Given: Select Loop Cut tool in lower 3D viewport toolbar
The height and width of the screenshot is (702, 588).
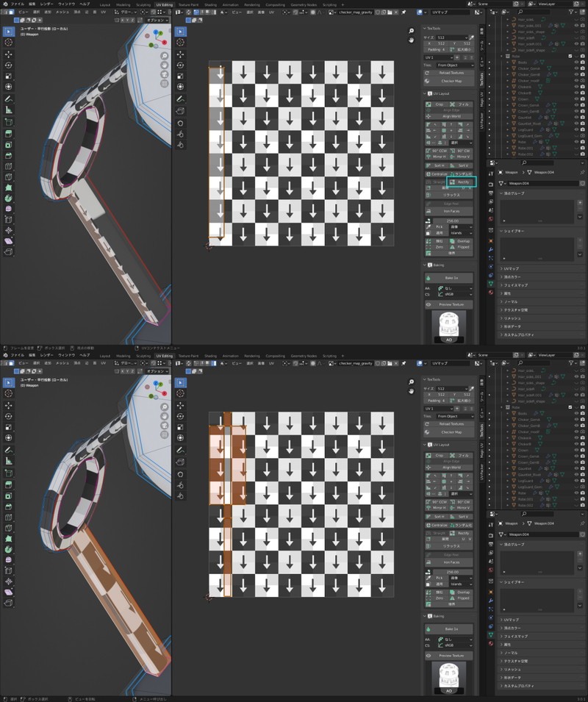Looking at the screenshot, I should [x=9, y=517].
